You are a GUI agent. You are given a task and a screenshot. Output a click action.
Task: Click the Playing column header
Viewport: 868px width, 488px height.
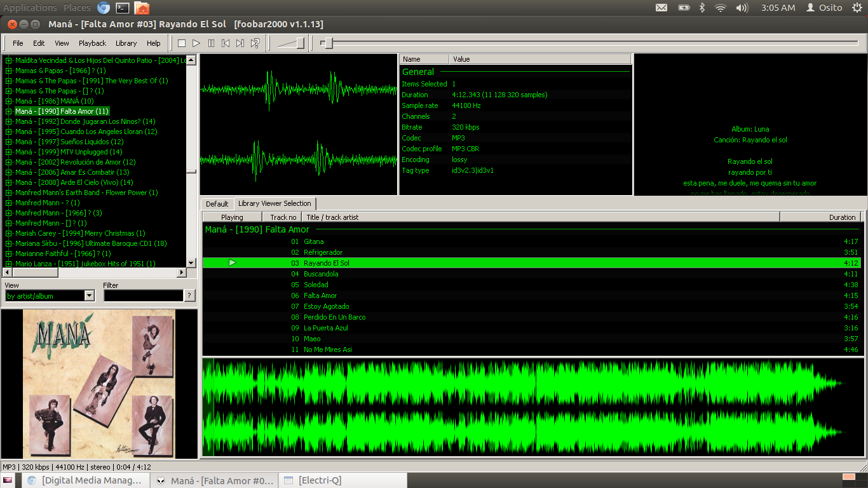tap(232, 217)
